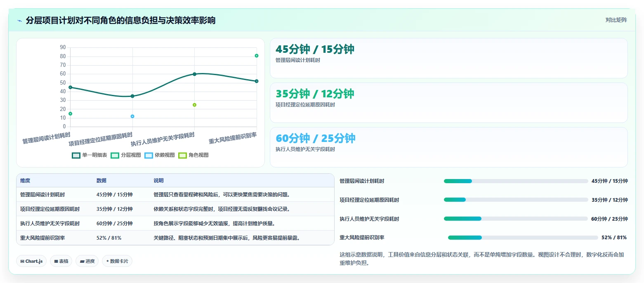Click the green chart point at 15
This screenshot has height=283, width=644.
70,113
